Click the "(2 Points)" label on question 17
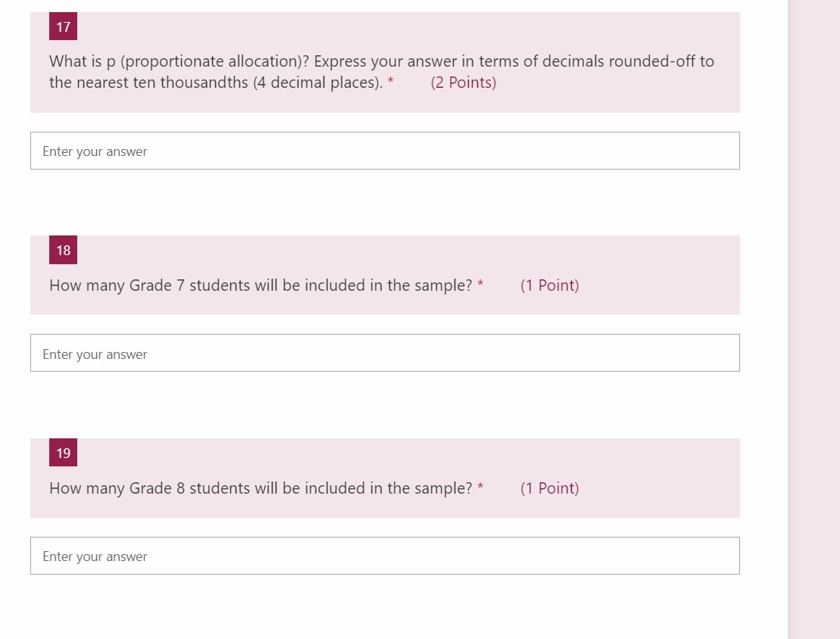The image size is (840, 639). 464,82
